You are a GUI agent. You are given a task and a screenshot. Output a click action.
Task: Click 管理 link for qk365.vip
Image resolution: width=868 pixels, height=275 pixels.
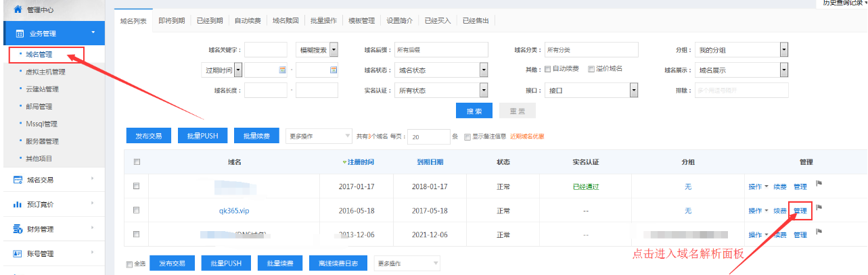coord(800,211)
